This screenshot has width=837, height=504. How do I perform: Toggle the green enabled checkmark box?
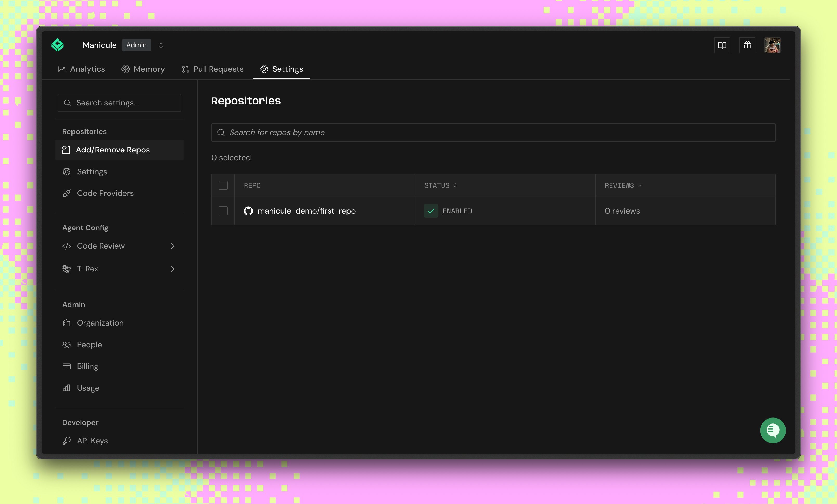431,211
